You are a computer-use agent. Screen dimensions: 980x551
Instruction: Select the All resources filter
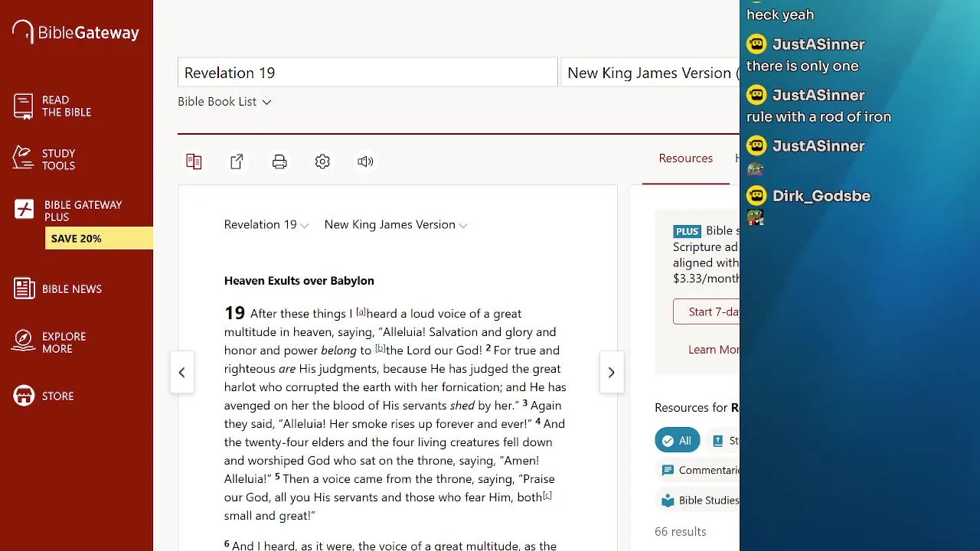[678, 440]
